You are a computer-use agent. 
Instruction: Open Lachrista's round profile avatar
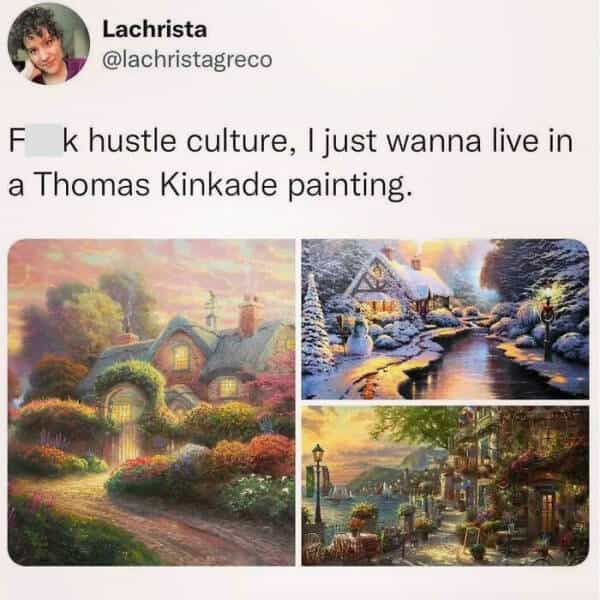[49, 43]
